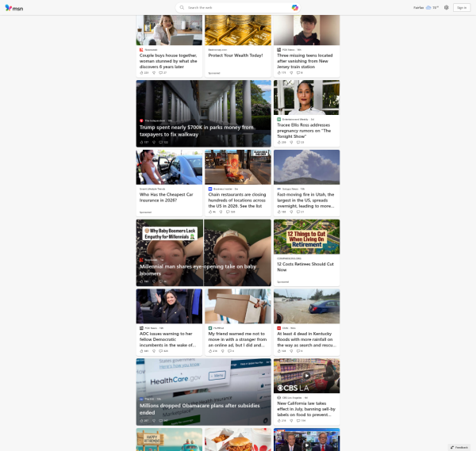Screen dimensions: 476x451
Task: Open comments on Kentucky floods story
Action: point(298,351)
